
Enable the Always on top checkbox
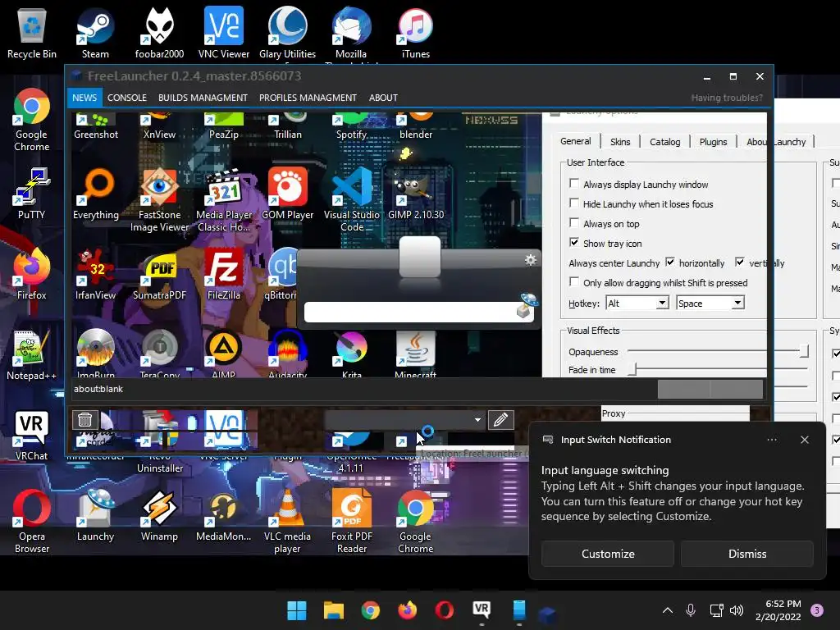[x=573, y=223]
